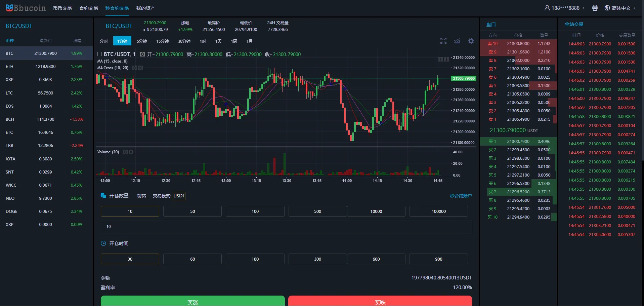Choose quantity 10000 option
644x306 pixels.
point(376,211)
